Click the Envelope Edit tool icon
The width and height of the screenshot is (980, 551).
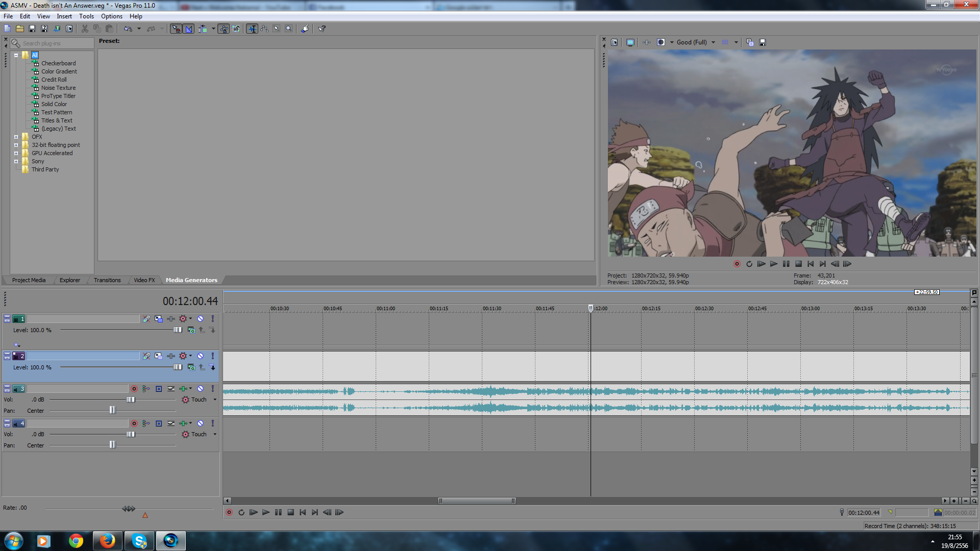click(x=264, y=29)
